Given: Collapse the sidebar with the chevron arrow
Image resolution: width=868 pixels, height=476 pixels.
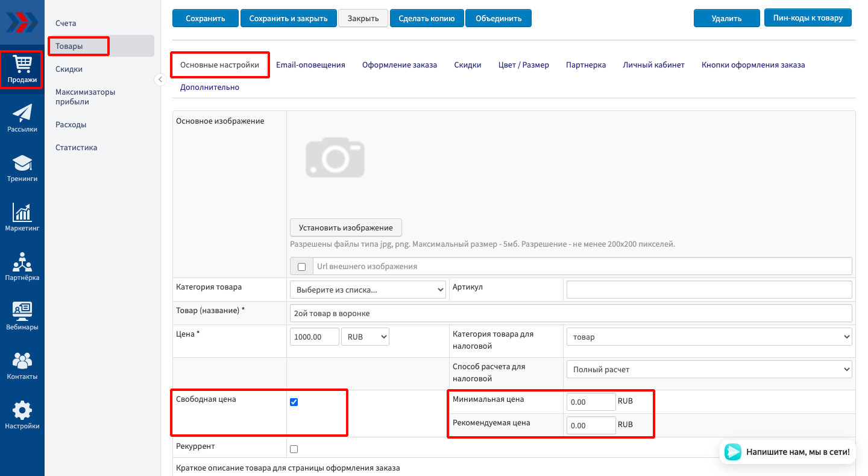Looking at the screenshot, I should 160,80.
